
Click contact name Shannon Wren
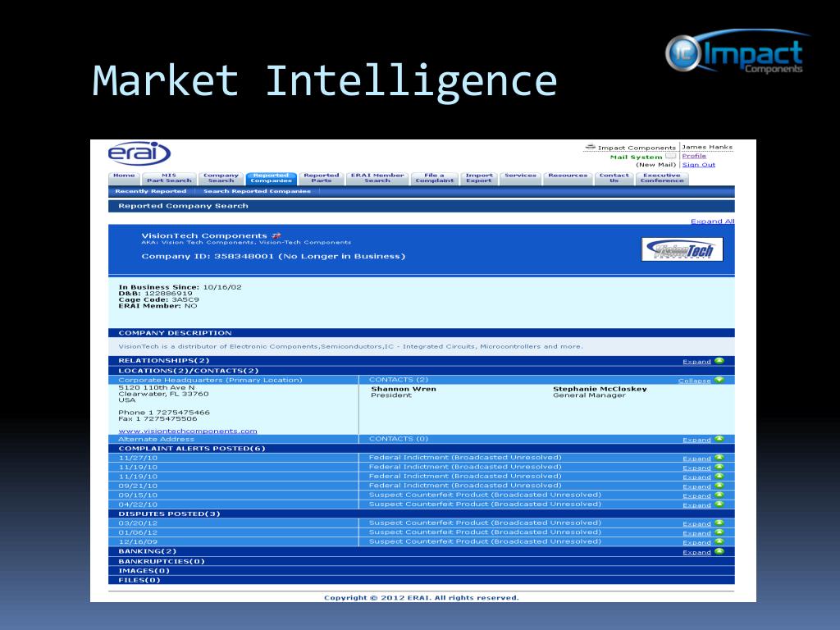tap(404, 389)
